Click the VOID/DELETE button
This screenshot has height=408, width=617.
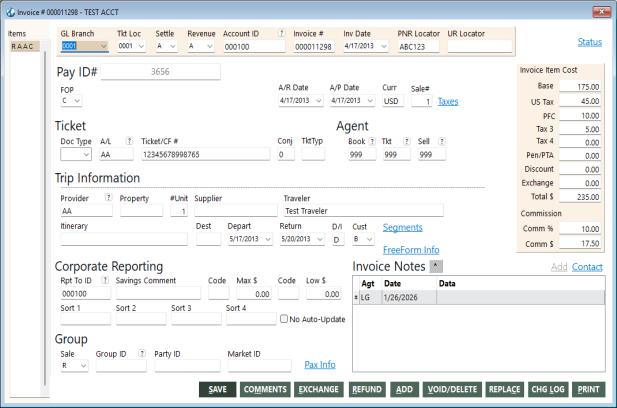(x=451, y=389)
